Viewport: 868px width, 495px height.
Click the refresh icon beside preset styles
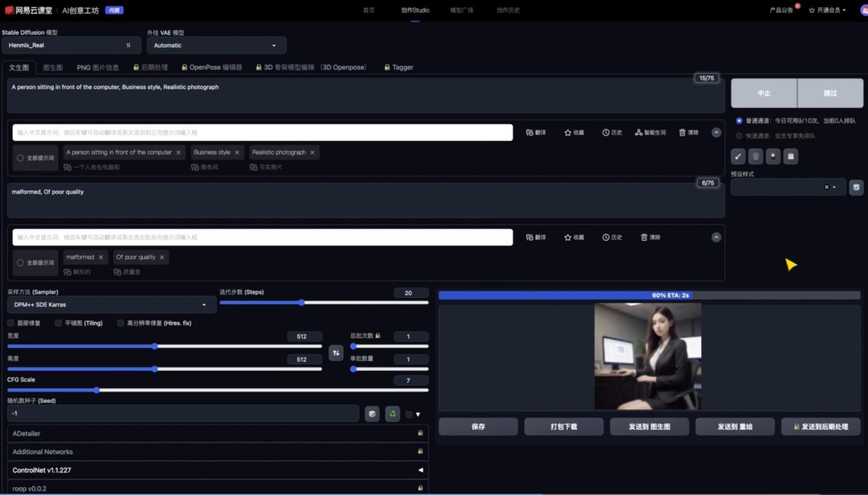pos(856,187)
